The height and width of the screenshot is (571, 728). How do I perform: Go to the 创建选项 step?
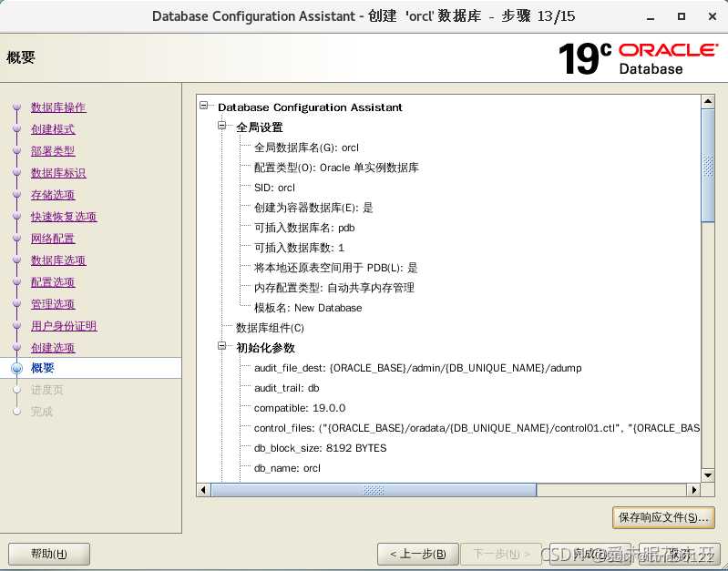pos(53,348)
